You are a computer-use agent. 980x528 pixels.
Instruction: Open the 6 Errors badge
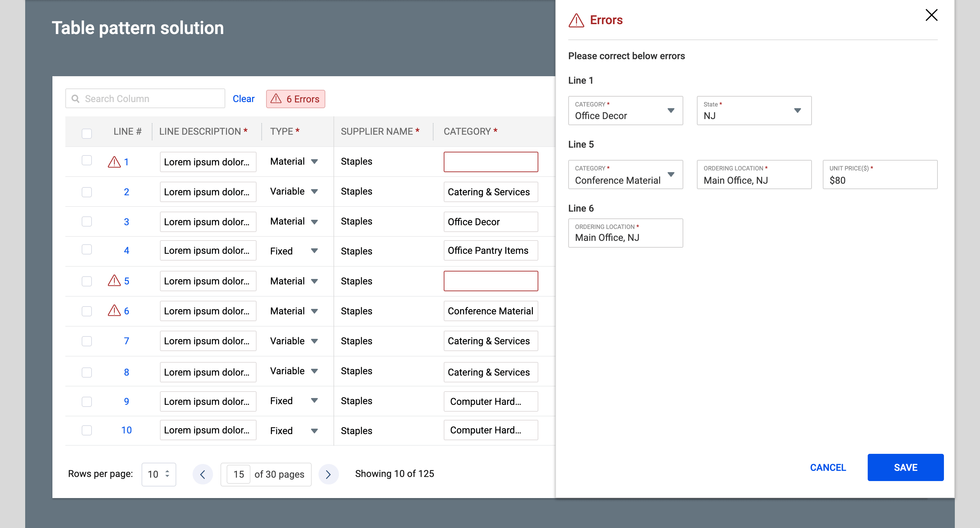pos(295,99)
